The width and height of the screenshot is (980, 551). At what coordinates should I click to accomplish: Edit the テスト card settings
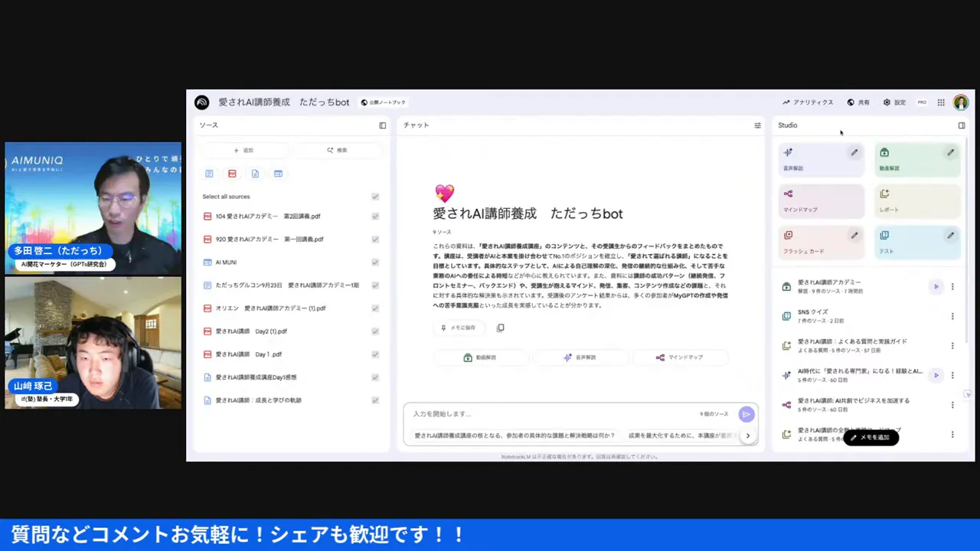click(x=951, y=236)
